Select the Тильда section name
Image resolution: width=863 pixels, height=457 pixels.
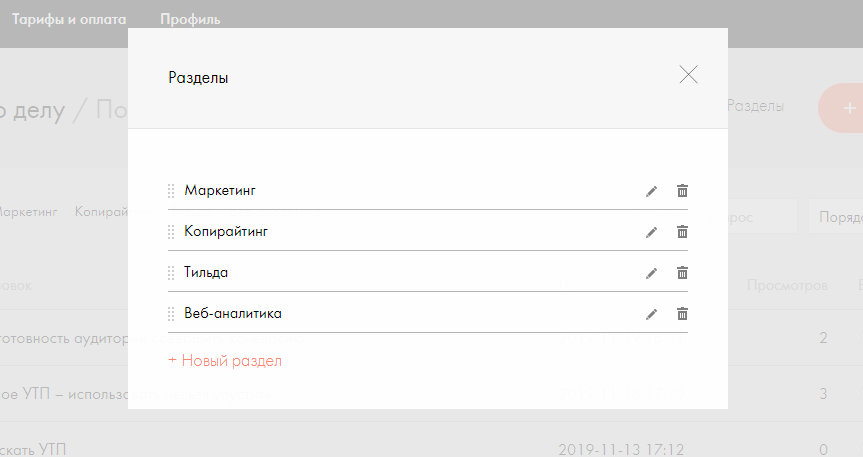(206, 273)
